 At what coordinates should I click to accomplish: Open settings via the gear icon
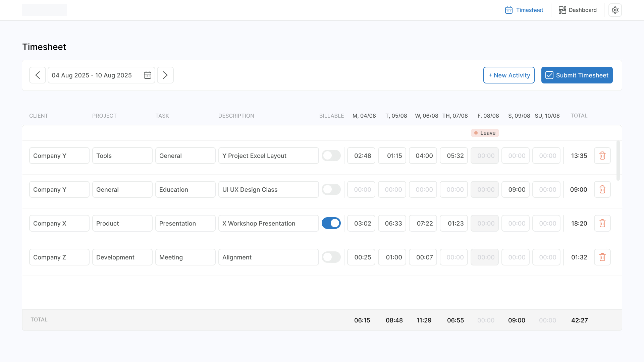(615, 10)
